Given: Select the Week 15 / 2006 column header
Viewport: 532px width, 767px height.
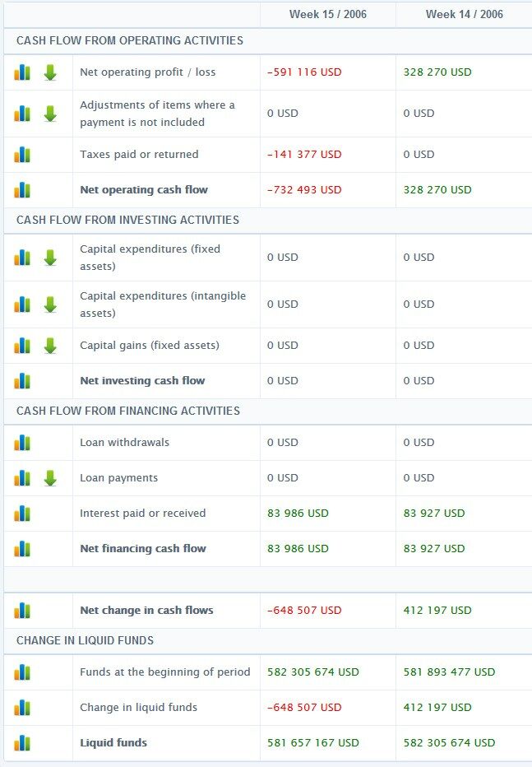Looking at the screenshot, I should tap(327, 14).
